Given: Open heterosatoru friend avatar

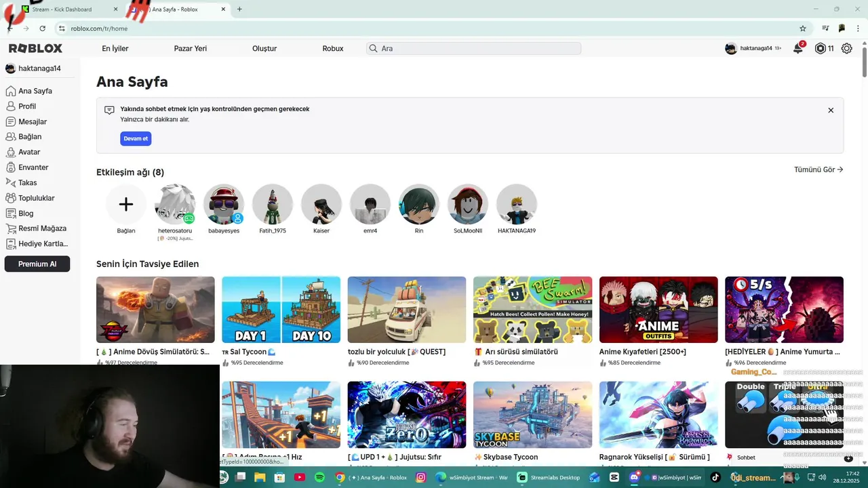Looking at the screenshot, I should point(175,204).
